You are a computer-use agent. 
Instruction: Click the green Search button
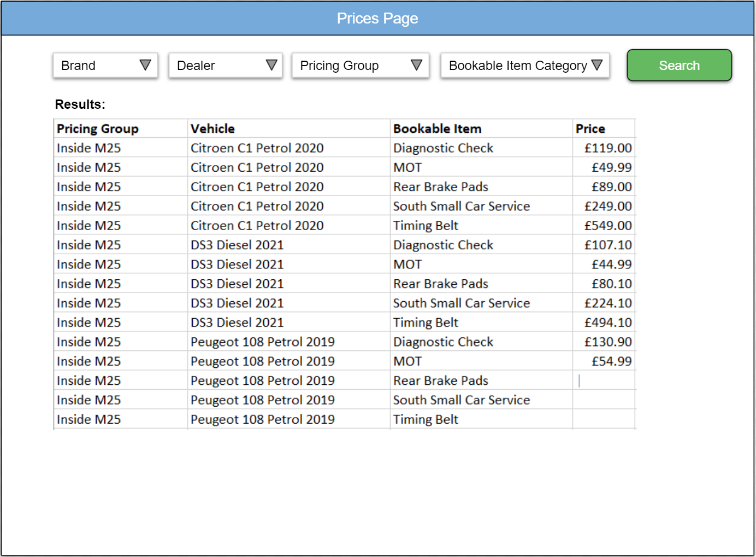pyautogui.click(x=679, y=66)
